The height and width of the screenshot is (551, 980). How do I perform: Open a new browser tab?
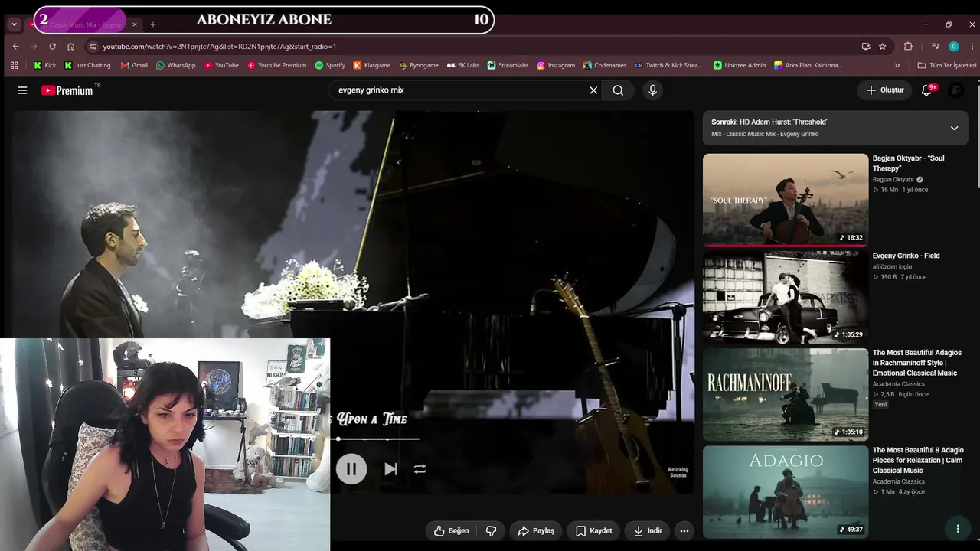pos(153,24)
